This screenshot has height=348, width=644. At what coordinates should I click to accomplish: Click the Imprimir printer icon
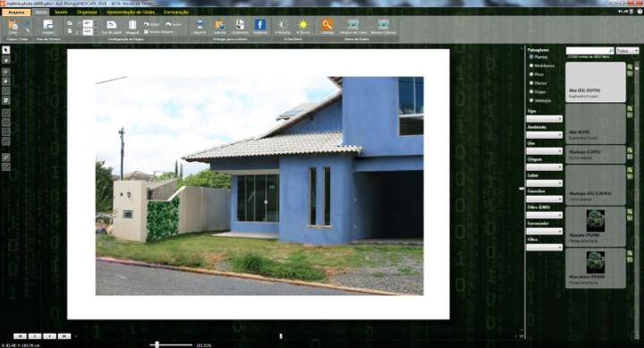199,25
